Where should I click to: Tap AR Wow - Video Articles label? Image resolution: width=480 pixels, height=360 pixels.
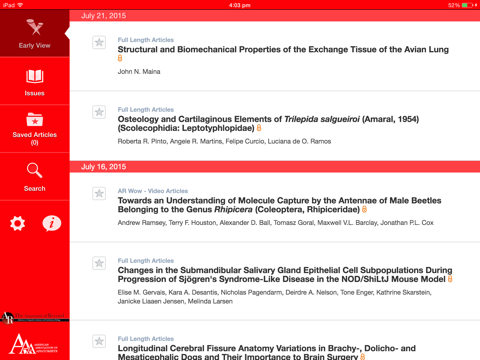click(153, 191)
